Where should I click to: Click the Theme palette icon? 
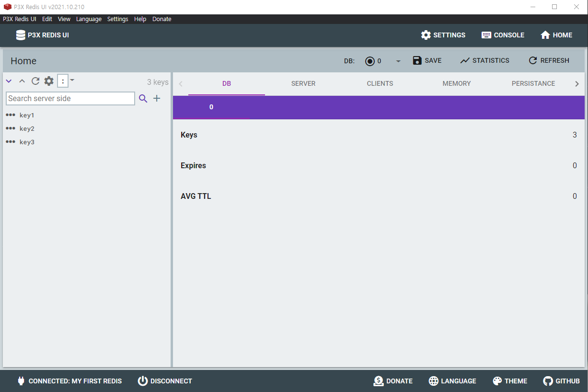tap(497, 381)
